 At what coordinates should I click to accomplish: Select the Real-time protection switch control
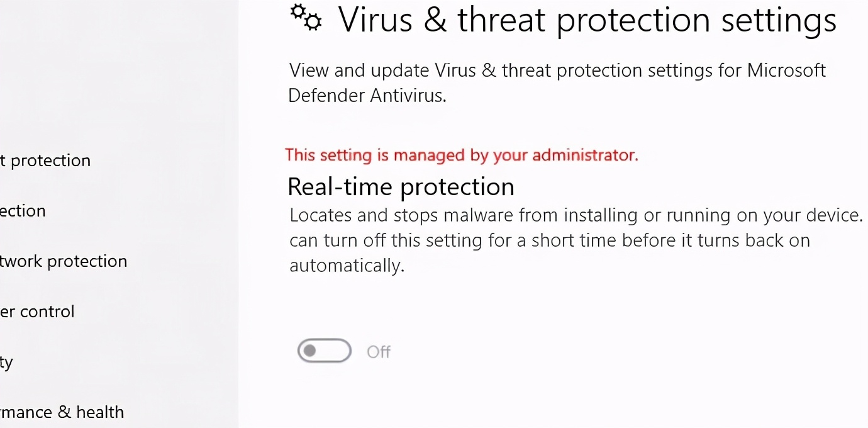click(324, 351)
